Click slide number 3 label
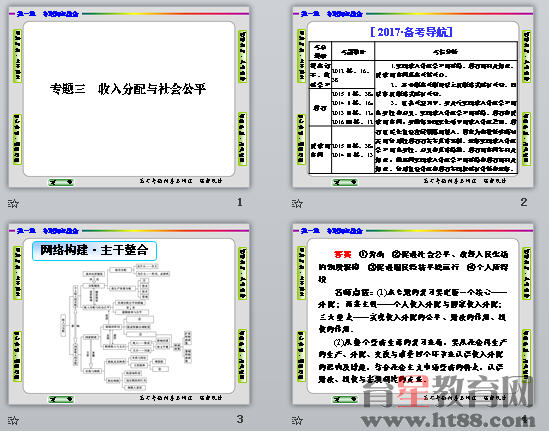Viewport: 549px width, 431px height. click(x=240, y=419)
